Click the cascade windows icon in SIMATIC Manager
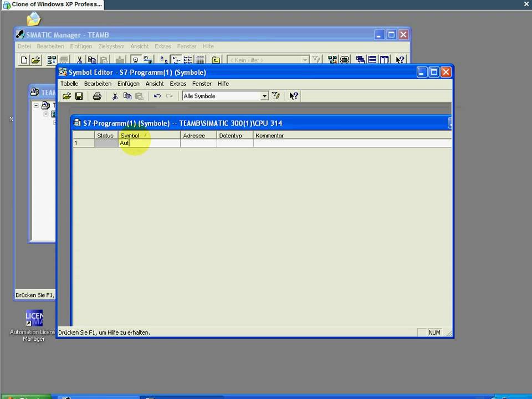Screen dimensions: 532x399 point(360,60)
